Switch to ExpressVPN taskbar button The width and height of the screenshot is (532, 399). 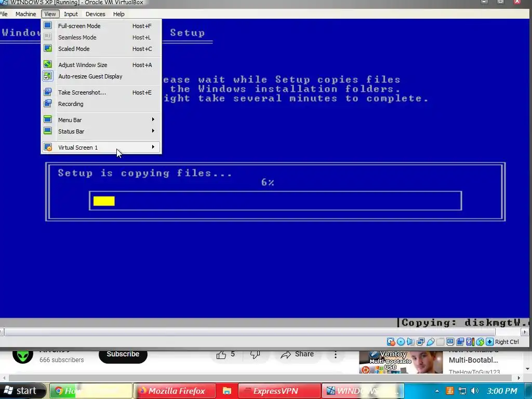click(x=280, y=391)
